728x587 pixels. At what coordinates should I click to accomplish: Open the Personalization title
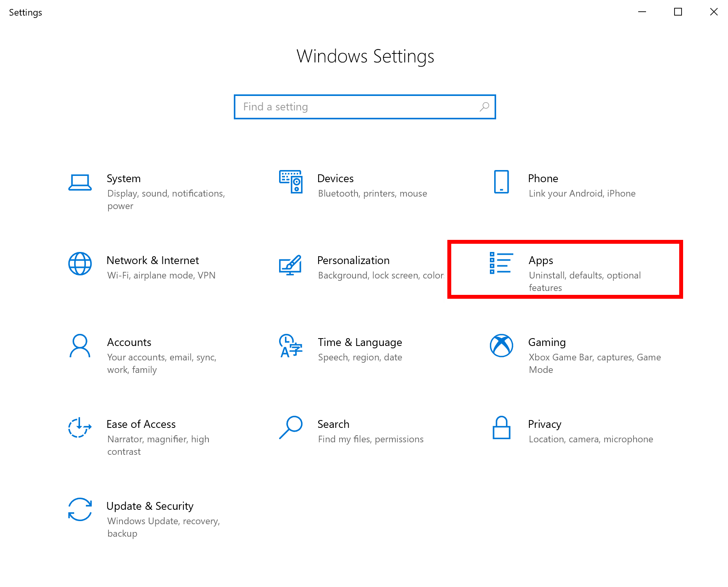coord(354,261)
